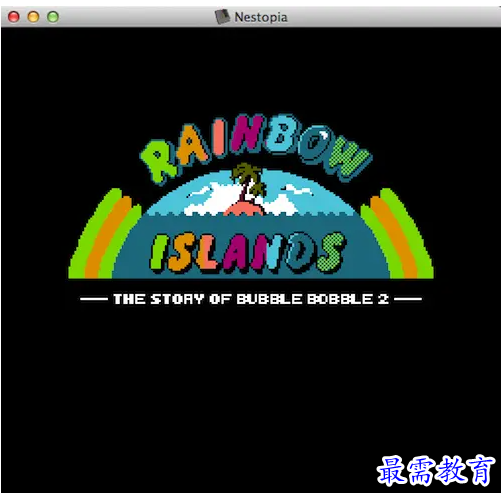Zoom the Nestopia window with green button
The width and height of the screenshot is (501, 502).
pyautogui.click(x=53, y=17)
